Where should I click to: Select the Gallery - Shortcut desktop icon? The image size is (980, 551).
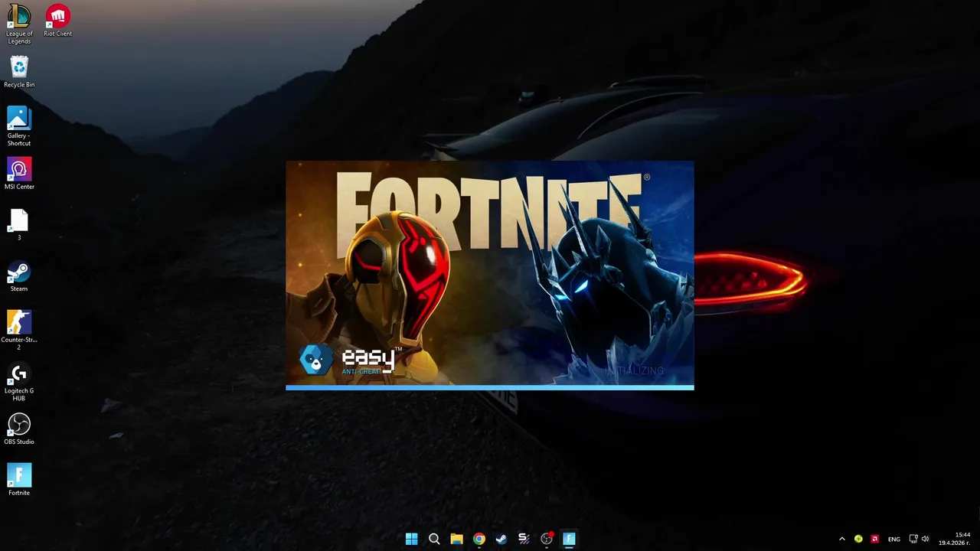[19, 126]
